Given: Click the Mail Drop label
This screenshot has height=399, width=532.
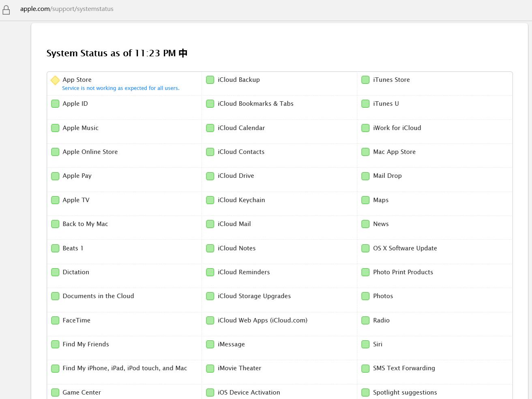Looking at the screenshot, I should pyautogui.click(x=387, y=176).
